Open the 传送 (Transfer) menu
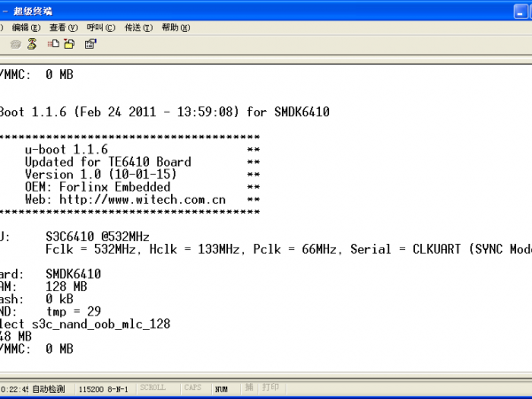This screenshot has height=399, width=532. pyautogui.click(x=138, y=27)
